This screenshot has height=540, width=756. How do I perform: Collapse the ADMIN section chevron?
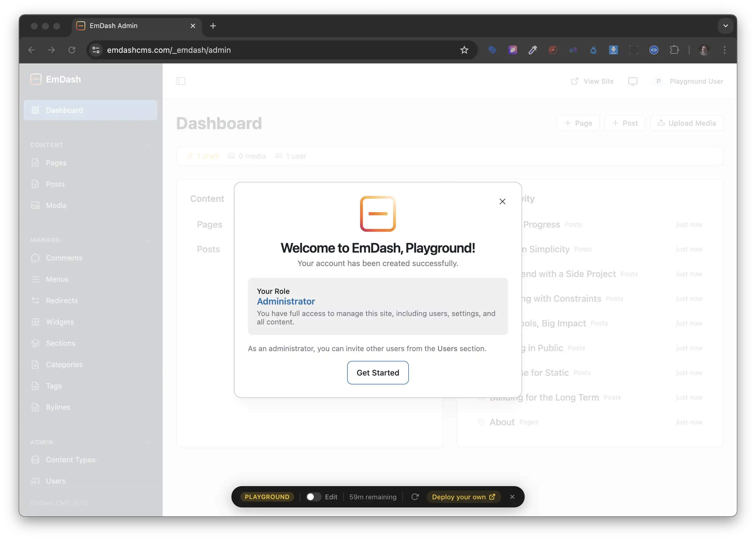click(147, 442)
